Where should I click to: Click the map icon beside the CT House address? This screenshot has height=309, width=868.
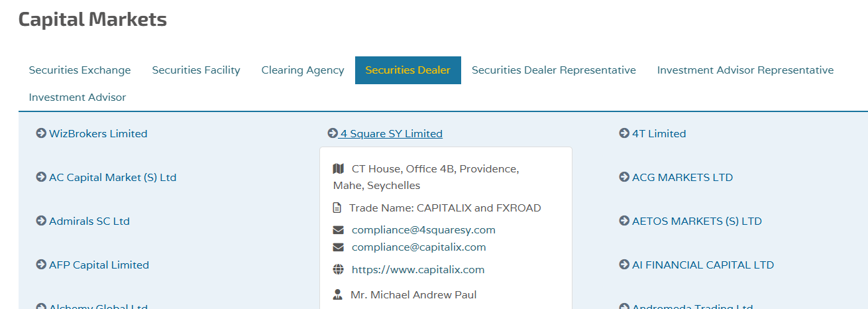(339, 169)
